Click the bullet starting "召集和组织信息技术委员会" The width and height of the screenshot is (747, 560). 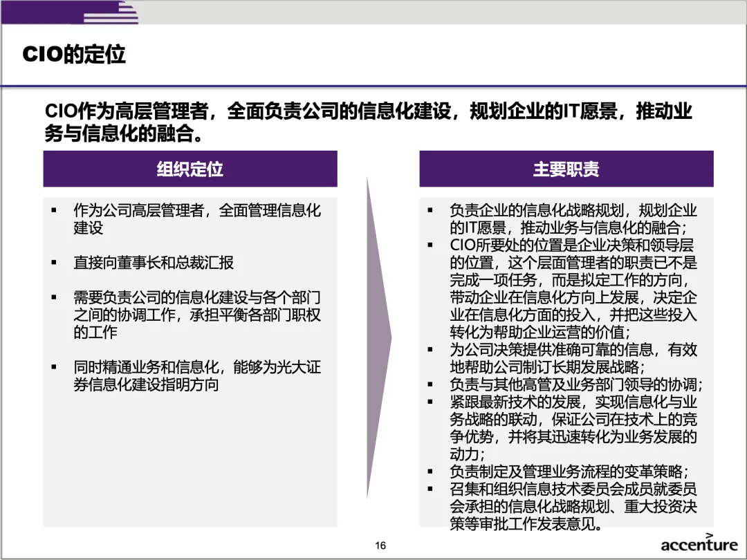tap(573, 506)
